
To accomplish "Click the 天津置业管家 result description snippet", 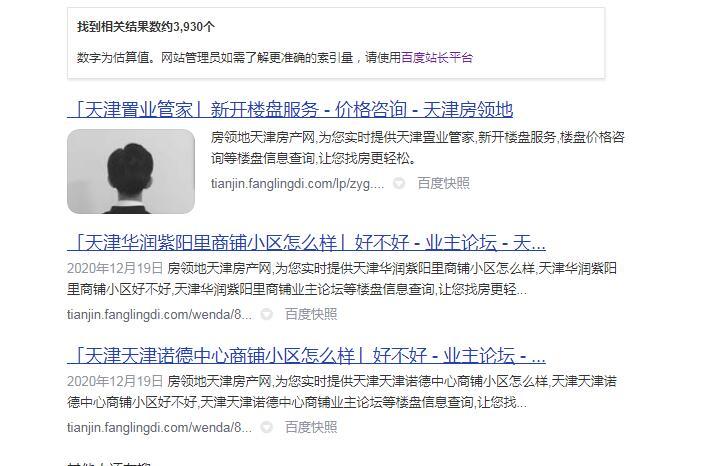I will pos(418,148).
